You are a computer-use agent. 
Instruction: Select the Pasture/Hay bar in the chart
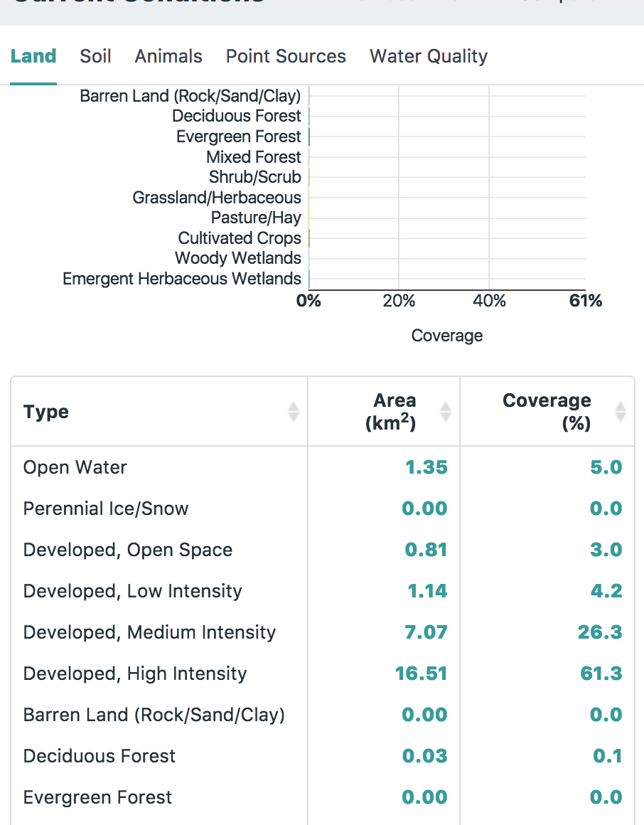308,218
